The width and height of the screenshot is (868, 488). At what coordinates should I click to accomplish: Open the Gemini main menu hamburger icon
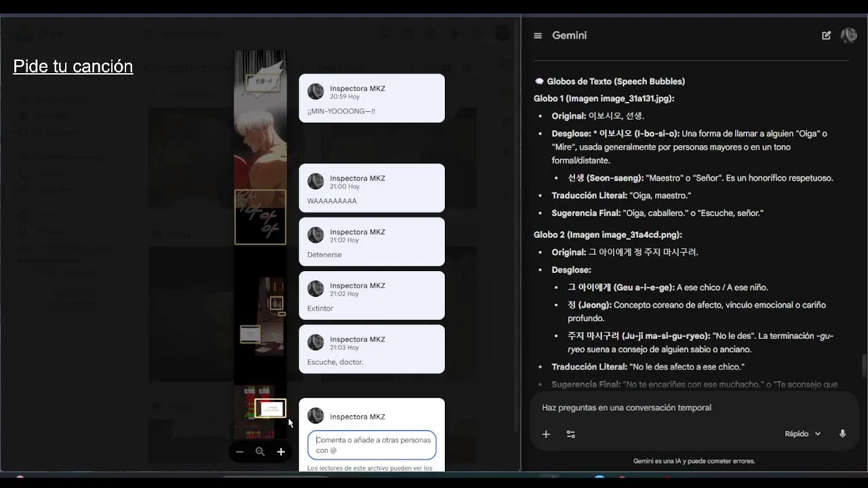click(x=538, y=36)
